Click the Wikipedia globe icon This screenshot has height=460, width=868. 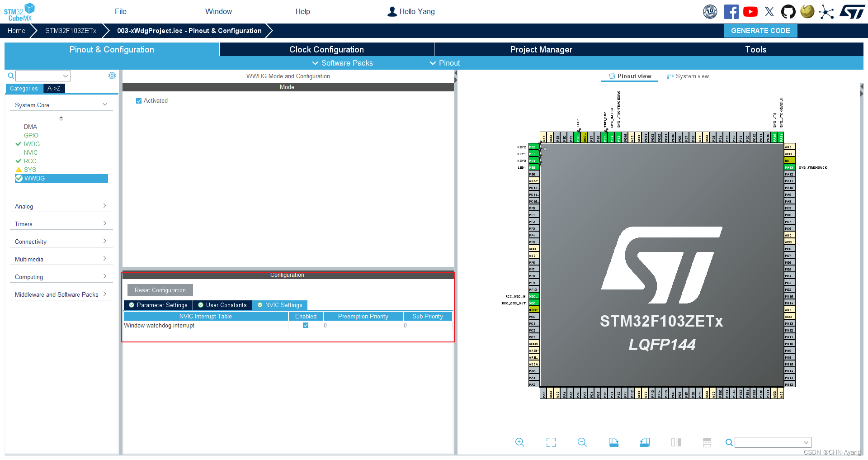[807, 11]
